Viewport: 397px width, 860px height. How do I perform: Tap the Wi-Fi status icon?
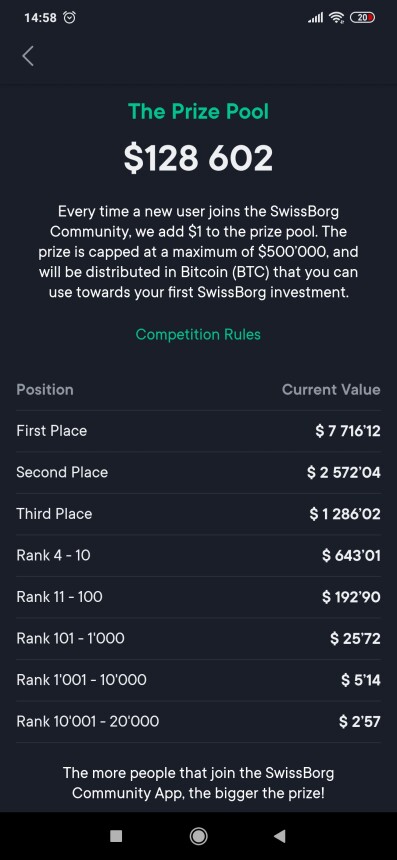tap(336, 18)
